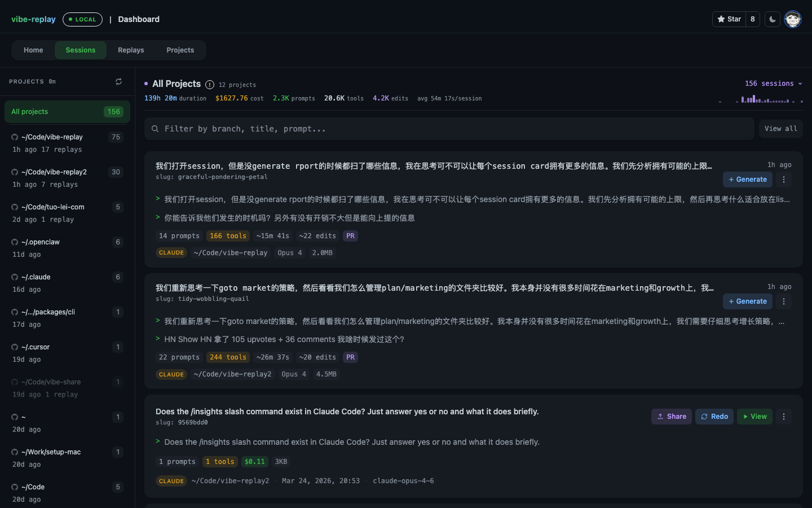Refresh the projects list
The width and height of the screenshot is (812, 508).
coord(118,82)
